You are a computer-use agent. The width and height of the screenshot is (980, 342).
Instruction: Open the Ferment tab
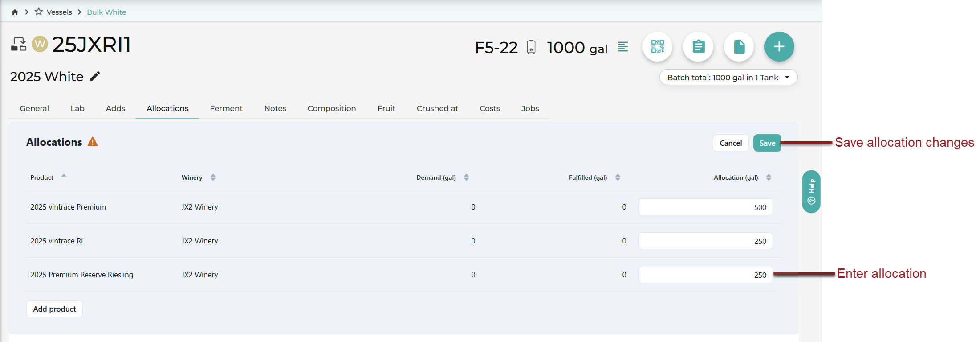coord(226,108)
